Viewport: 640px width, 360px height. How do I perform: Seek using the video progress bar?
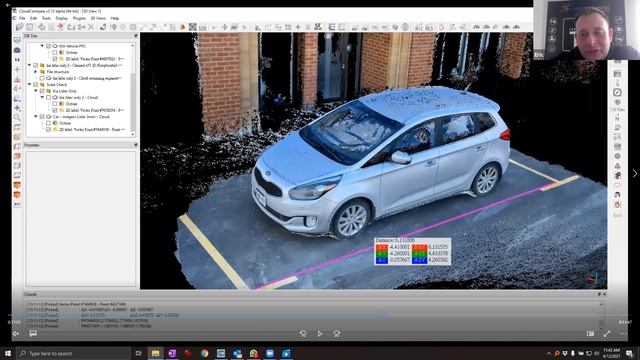[x=320, y=315]
